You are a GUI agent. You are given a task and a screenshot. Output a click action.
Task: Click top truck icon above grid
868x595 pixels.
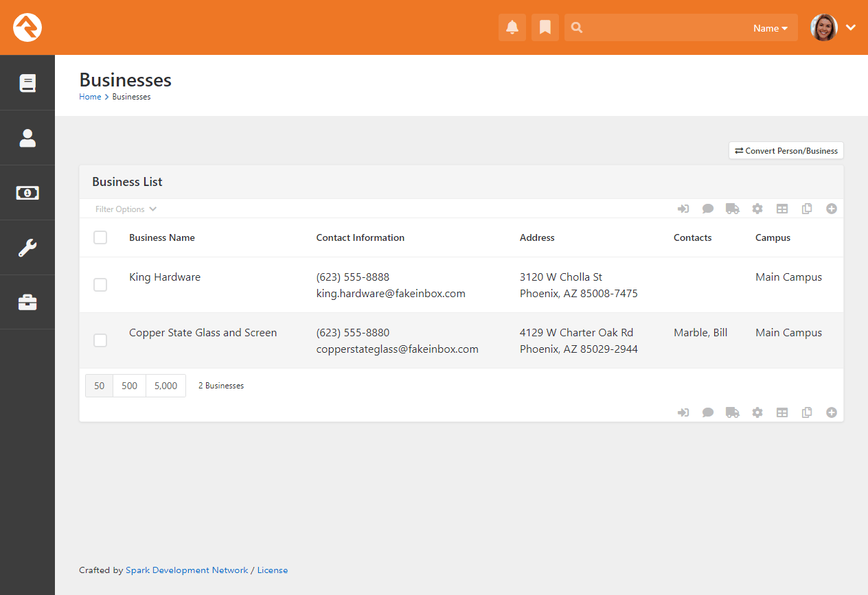[x=733, y=209]
